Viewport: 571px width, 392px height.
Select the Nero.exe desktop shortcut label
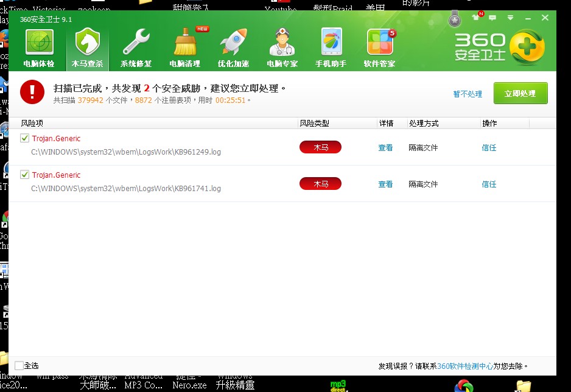189,385
